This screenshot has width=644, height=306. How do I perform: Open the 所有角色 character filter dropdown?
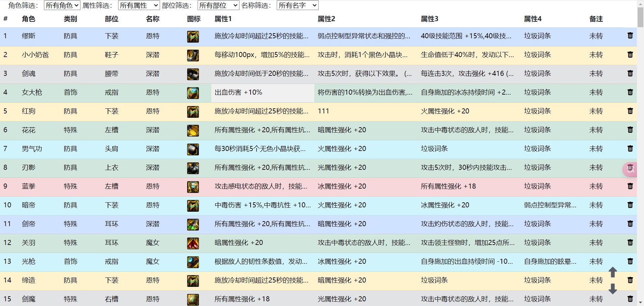[x=62, y=5]
